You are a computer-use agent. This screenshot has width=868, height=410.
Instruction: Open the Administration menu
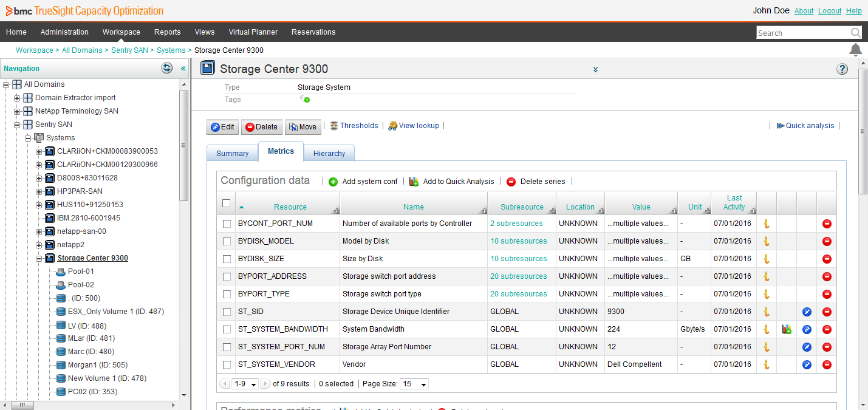point(64,32)
